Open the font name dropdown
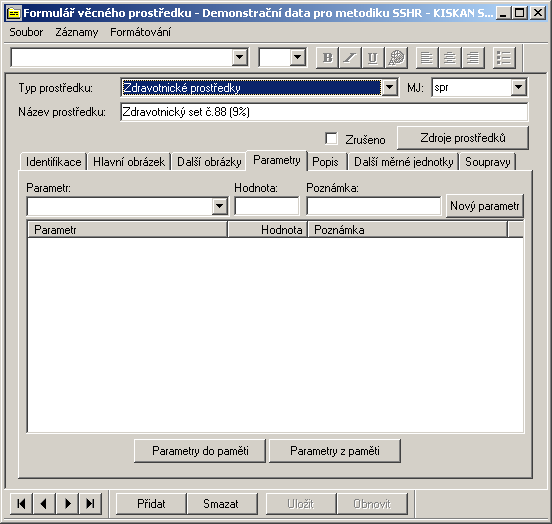 pos(240,57)
